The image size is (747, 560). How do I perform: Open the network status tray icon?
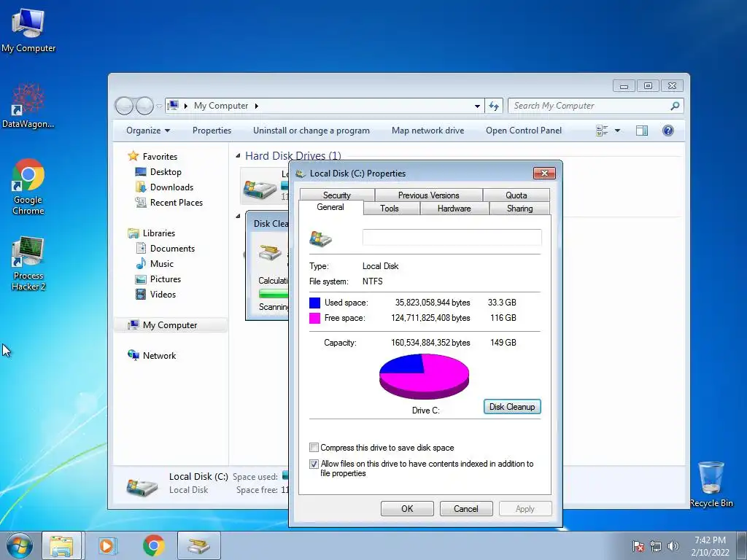pyautogui.click(x=656, y=546)
